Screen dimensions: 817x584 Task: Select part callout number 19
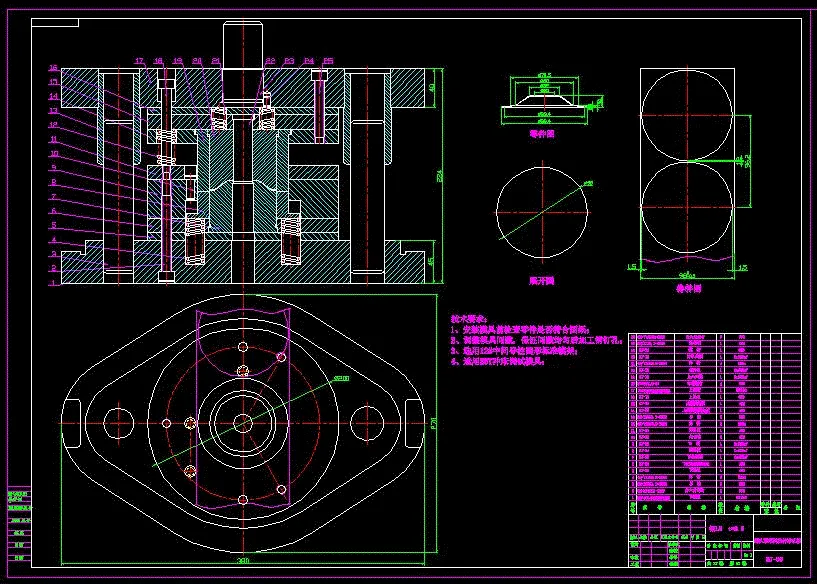pos(178,61)
